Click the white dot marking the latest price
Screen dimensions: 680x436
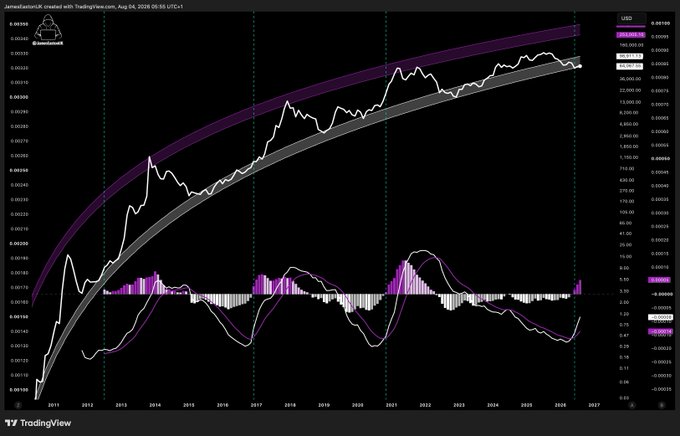tap(581, 66)
